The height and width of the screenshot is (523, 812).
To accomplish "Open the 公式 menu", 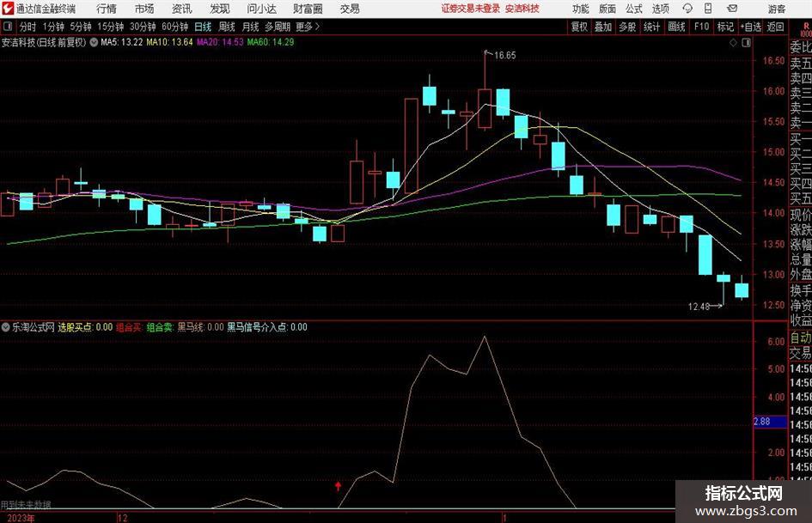I will pyautogui.click(x=633, y=9).
